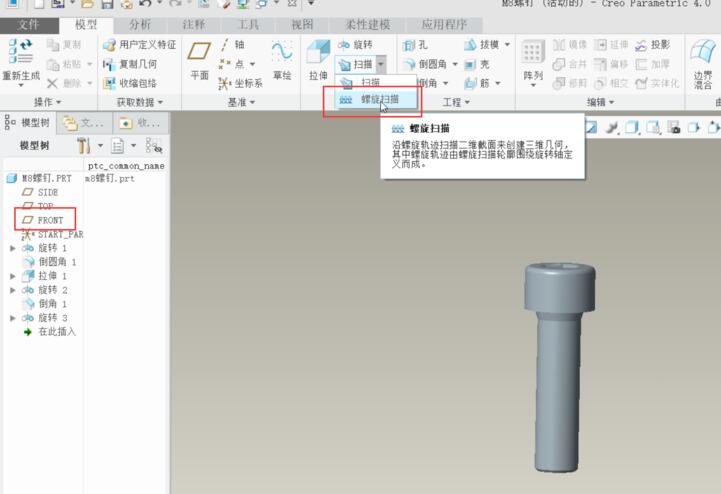Expand the 编辑 editing group
The height and width of the screenshot is (494, 721).
[601, 102]
